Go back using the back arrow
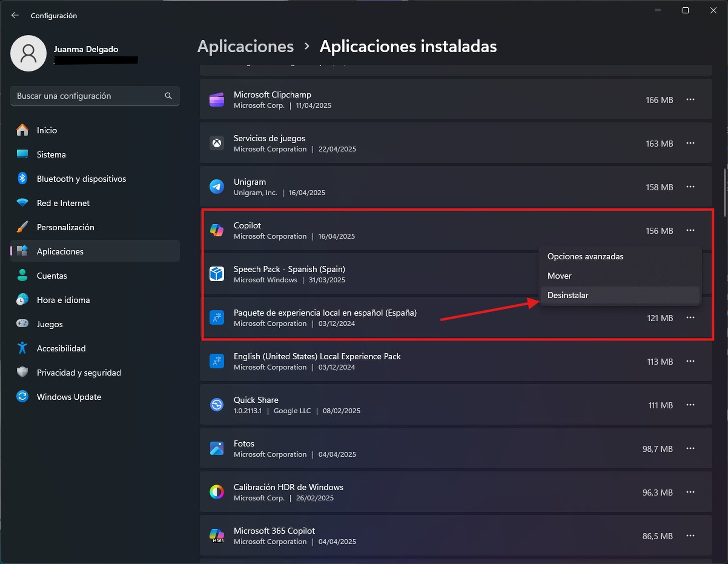 click(x=15, y=15)
